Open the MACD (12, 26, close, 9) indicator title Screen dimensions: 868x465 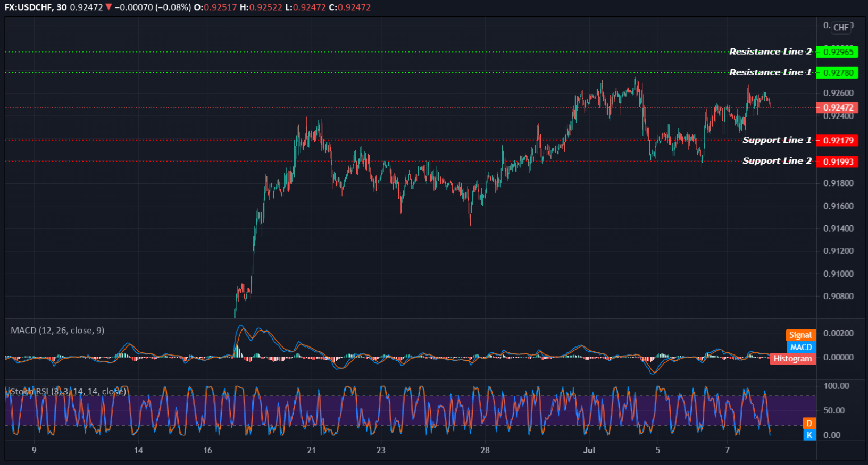[57, 331]
